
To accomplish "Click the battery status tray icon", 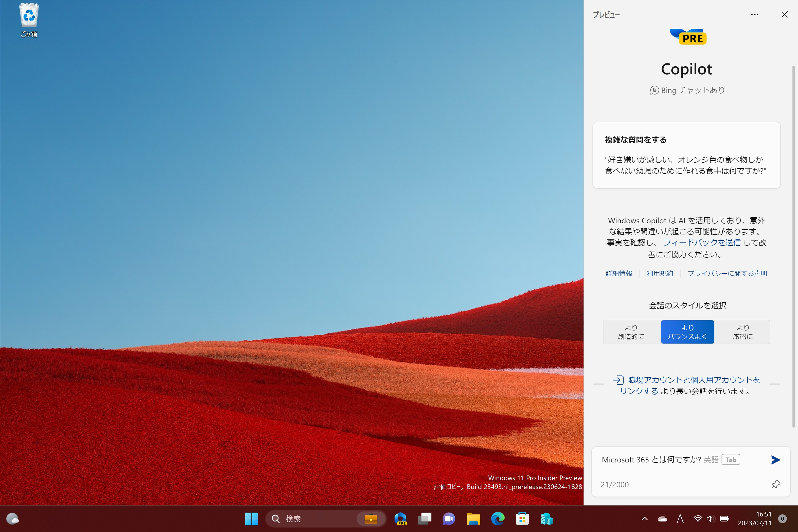I will [x=724, y=519].
